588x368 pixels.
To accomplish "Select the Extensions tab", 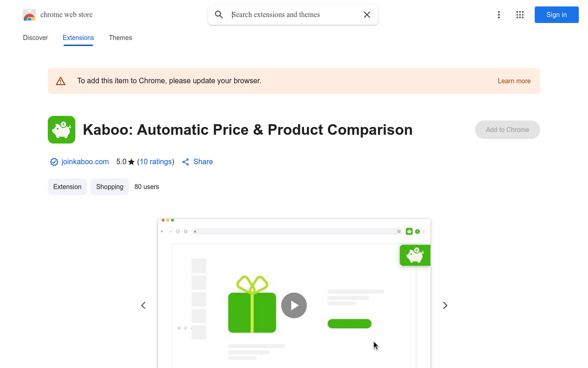I will (78, 38).
